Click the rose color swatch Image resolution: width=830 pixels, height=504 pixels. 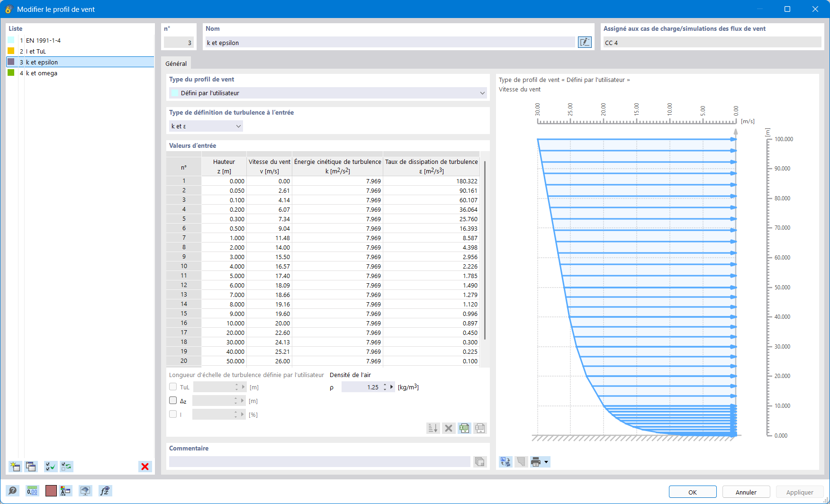51,491
